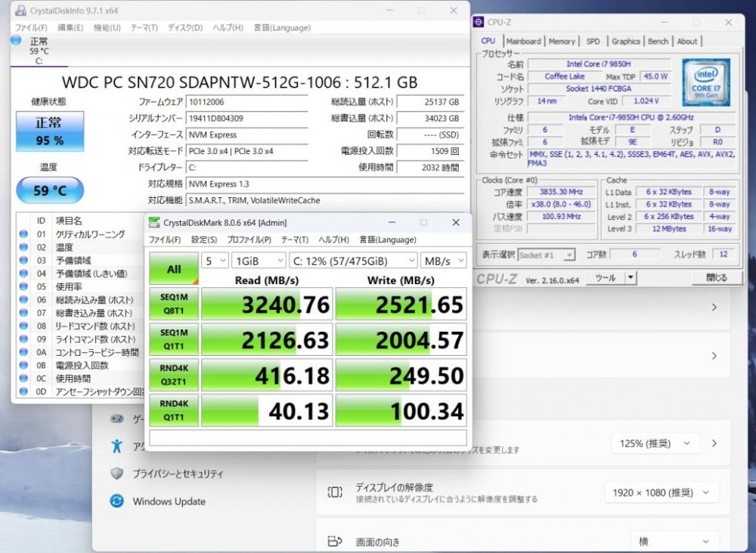
Task: Run the SEQ1M Q8T1 benchmark test
Action: click(174, 303)
